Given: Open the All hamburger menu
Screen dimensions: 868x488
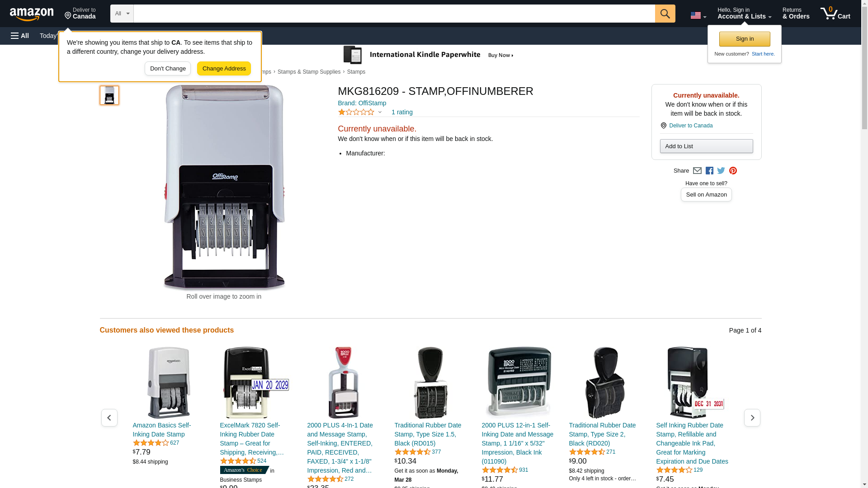Looking at the screenshot, I should pyautogui.click(x=20, y=36).
